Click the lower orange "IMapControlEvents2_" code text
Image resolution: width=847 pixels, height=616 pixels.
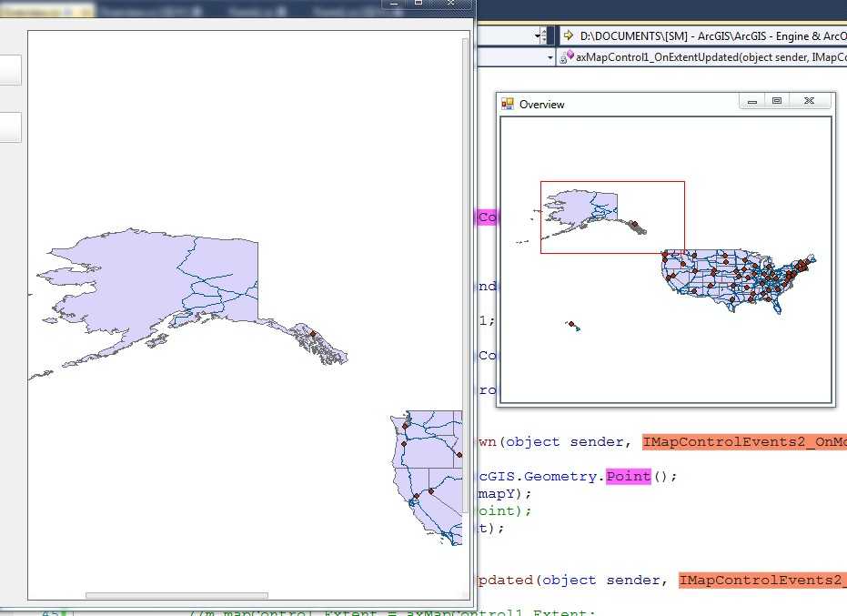pos(762,580)
